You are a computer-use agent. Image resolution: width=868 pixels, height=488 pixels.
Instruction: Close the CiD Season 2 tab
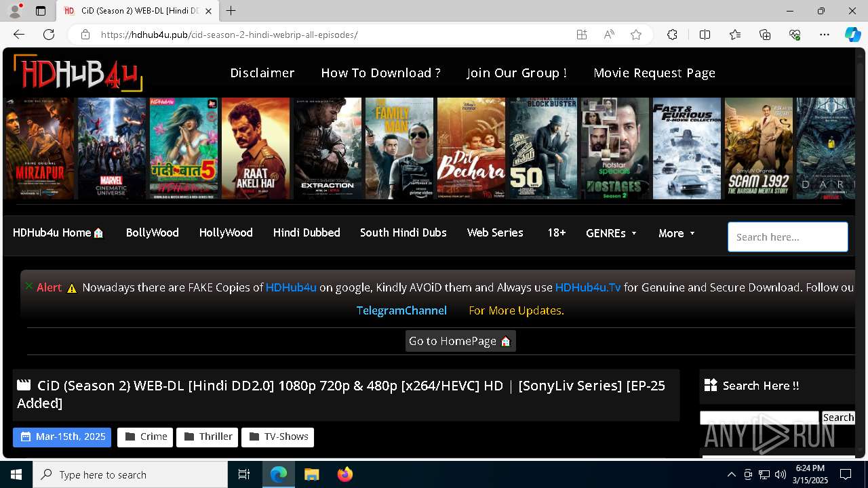tap(208, 11)
